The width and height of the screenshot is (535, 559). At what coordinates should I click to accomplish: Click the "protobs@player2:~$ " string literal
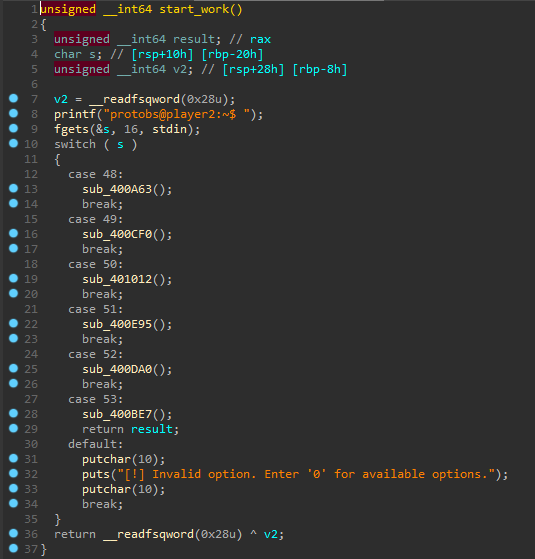[x=177, y=114]
